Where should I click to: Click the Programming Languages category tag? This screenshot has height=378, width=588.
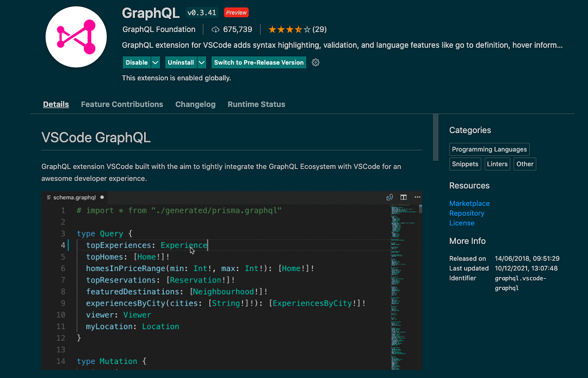(x=489, y=149)
